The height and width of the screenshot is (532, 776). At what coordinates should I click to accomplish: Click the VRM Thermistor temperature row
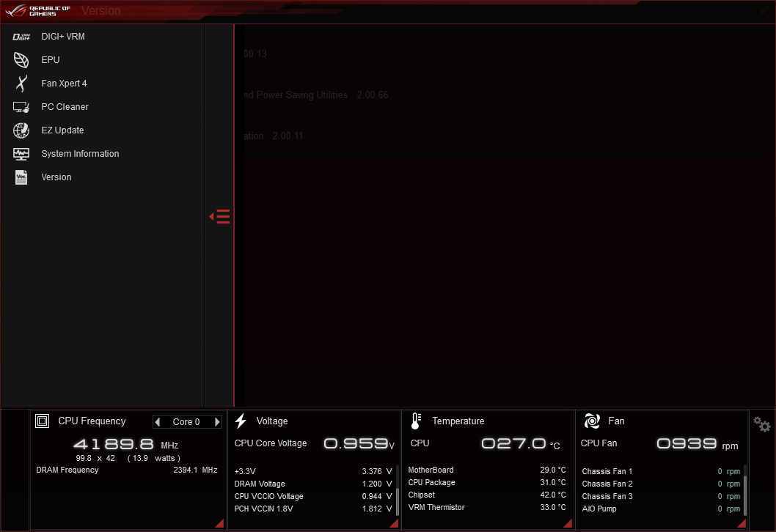(x=487, y=507)
